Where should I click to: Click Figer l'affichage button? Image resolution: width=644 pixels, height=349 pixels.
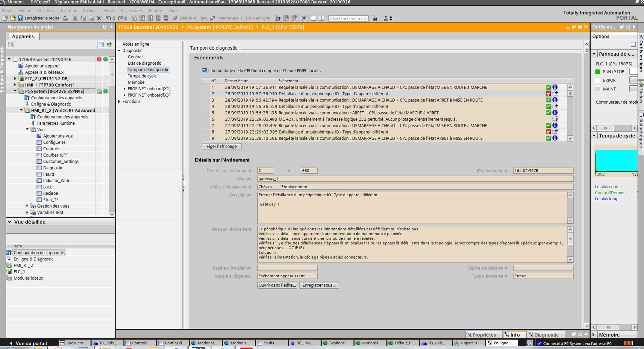click(222, 146)
